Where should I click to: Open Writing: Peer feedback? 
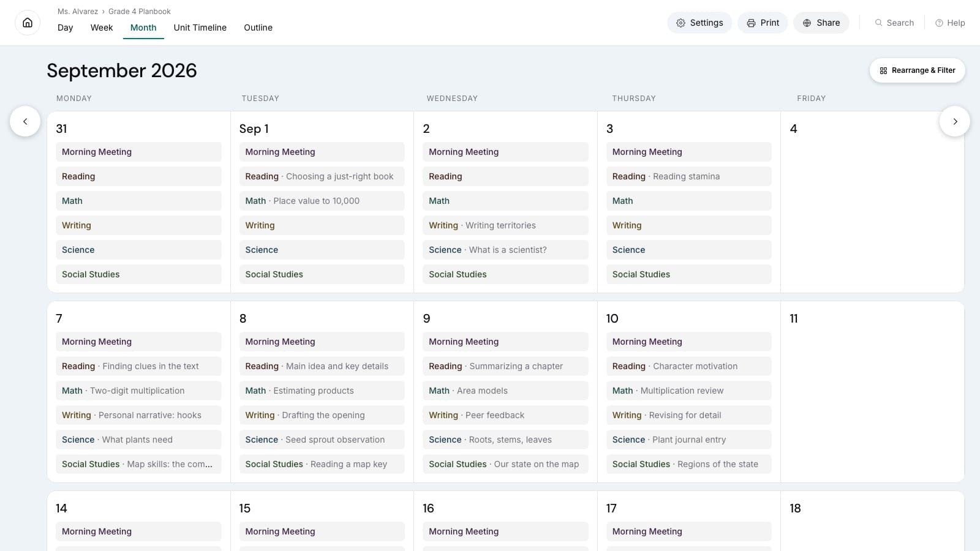click(505, 415)
